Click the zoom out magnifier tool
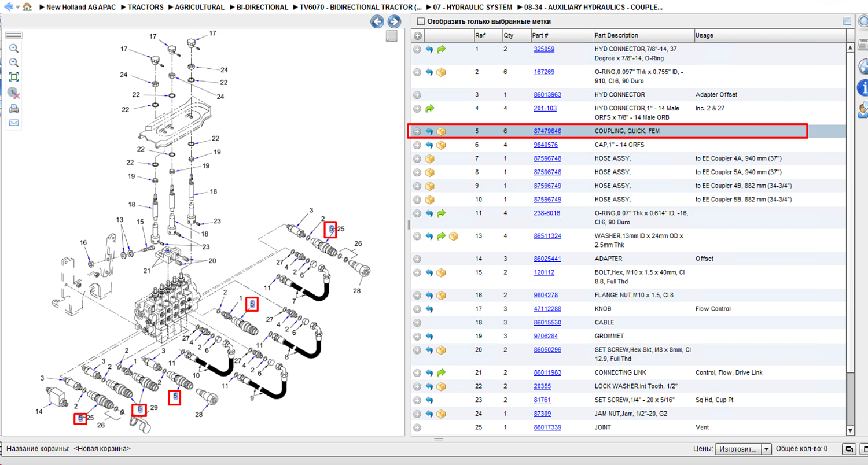868x465 pixels. [x=14, y=62]
